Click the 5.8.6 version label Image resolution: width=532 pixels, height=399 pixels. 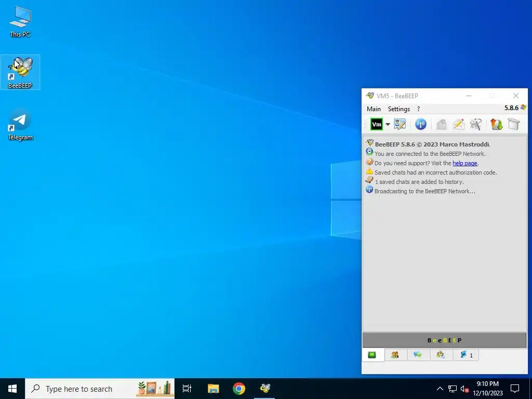tap(511, 108)
